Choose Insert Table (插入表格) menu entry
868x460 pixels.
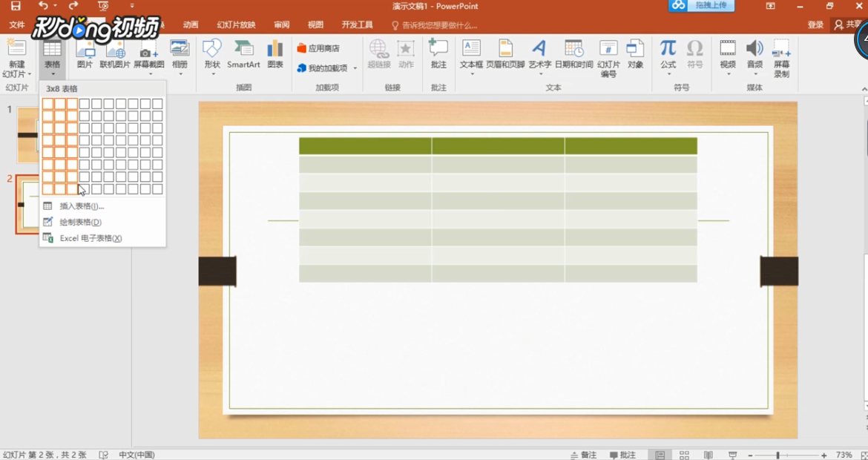(x=102, y=206)
